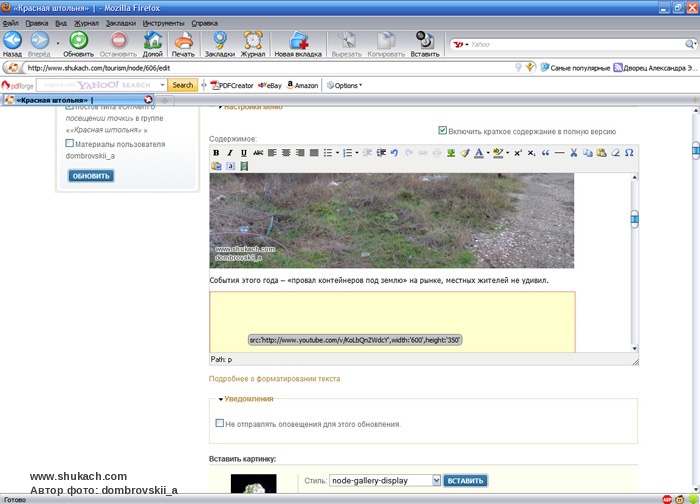Screen dimensions: 700x504
Task: Click the ВСТАВИТЬ button
Action: [465, 481]
